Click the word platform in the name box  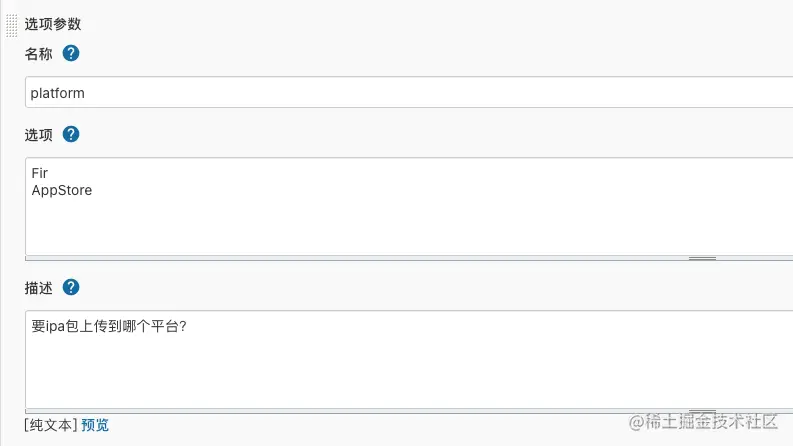pyautogui.click(x=58, y=93)
